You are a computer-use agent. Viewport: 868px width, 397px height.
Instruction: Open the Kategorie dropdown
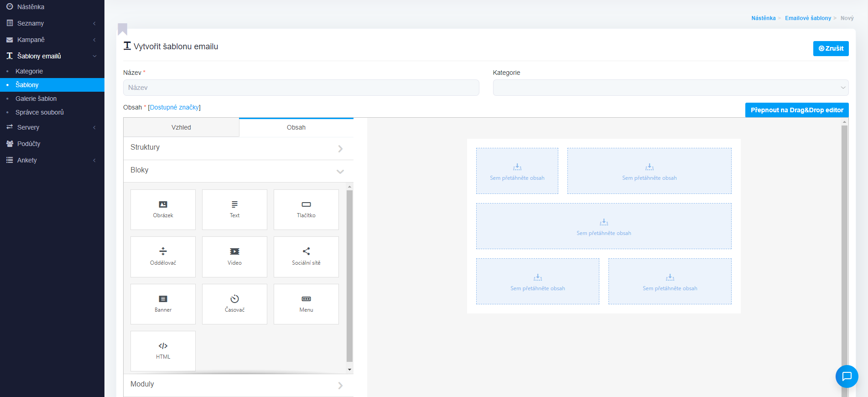click(x=670, y=88)
